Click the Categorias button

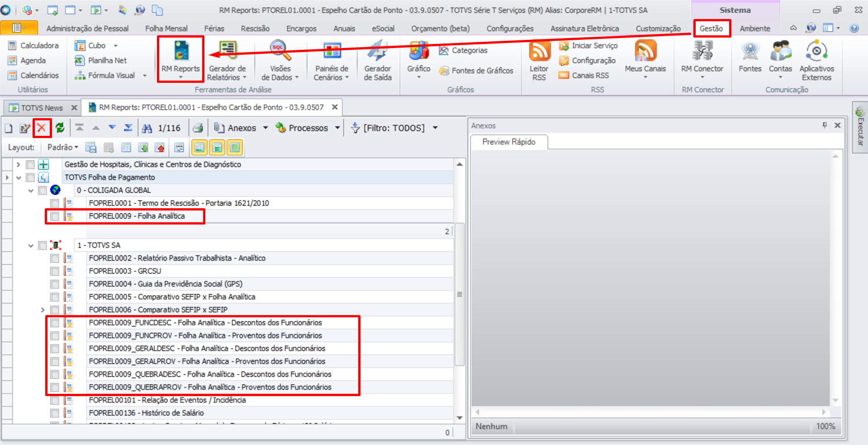pos(463,50)
